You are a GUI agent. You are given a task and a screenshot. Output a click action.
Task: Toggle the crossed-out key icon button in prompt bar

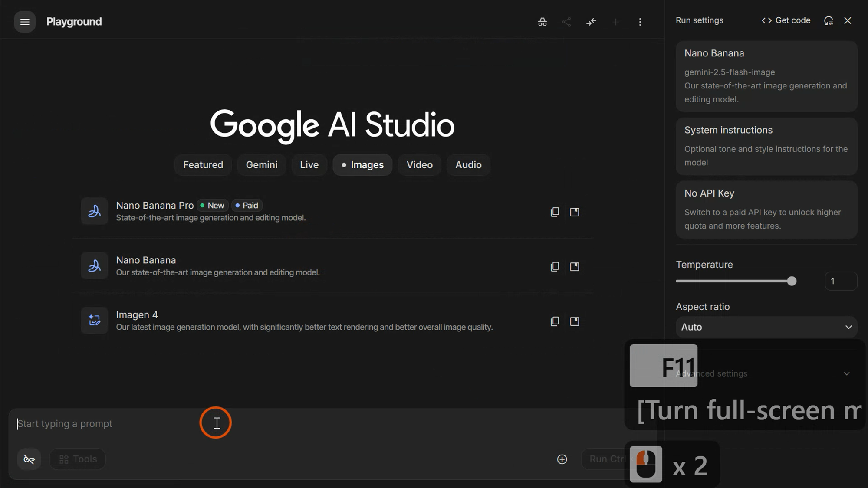(x=29, y=459)
